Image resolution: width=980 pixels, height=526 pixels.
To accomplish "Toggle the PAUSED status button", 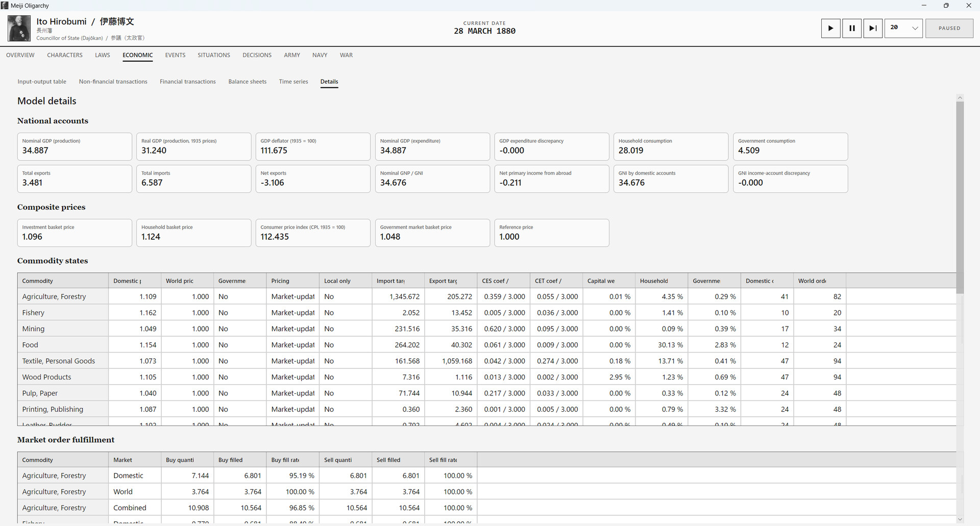I will click(x=949, y=28).
